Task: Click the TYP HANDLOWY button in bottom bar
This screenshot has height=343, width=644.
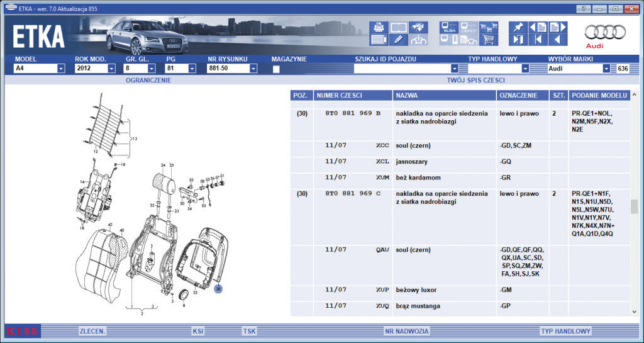Action: point(566,331)
